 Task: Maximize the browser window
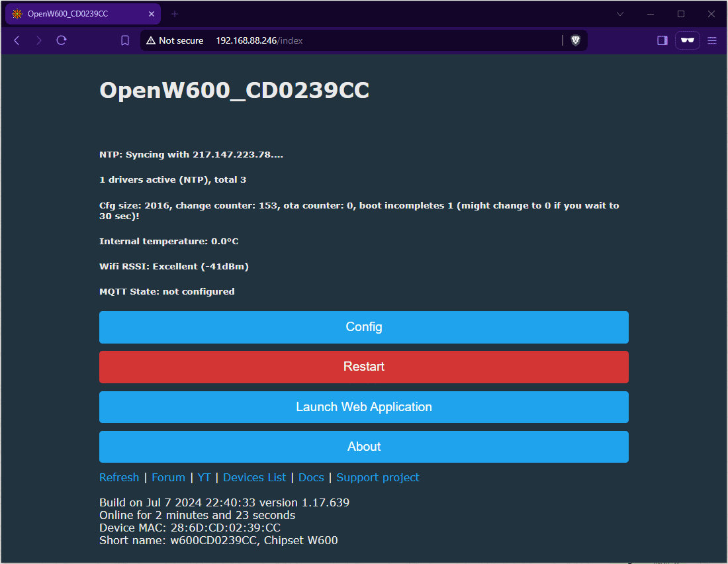[x=681, y=14]
